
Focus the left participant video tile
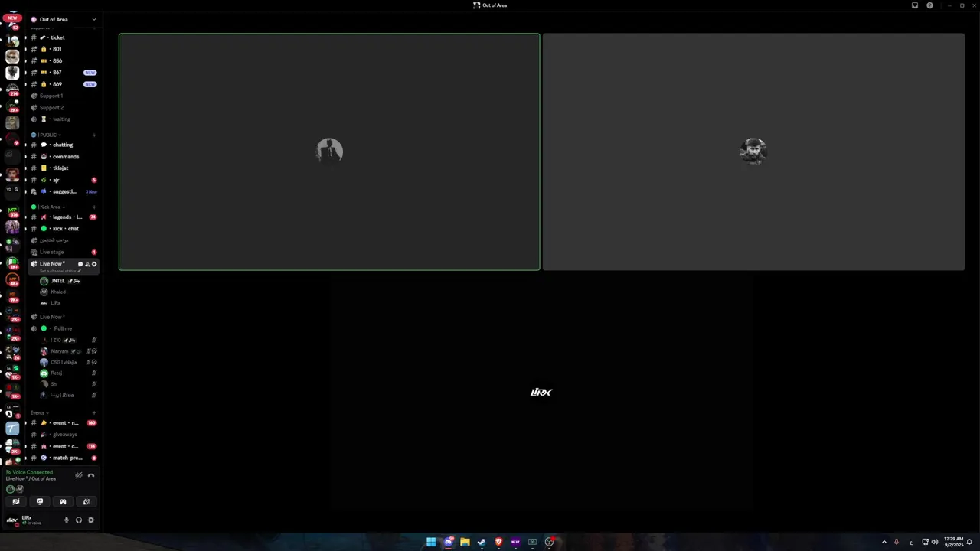coord(329,152)
